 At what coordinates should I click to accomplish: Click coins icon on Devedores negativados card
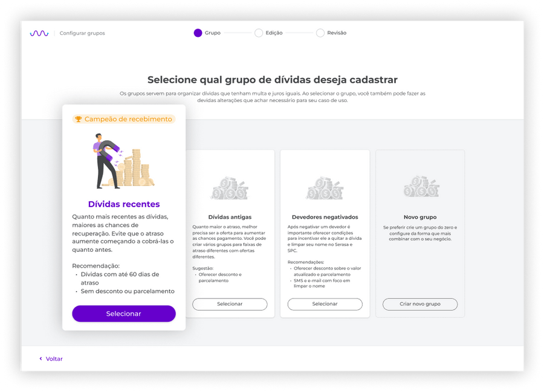pos(325,187)
